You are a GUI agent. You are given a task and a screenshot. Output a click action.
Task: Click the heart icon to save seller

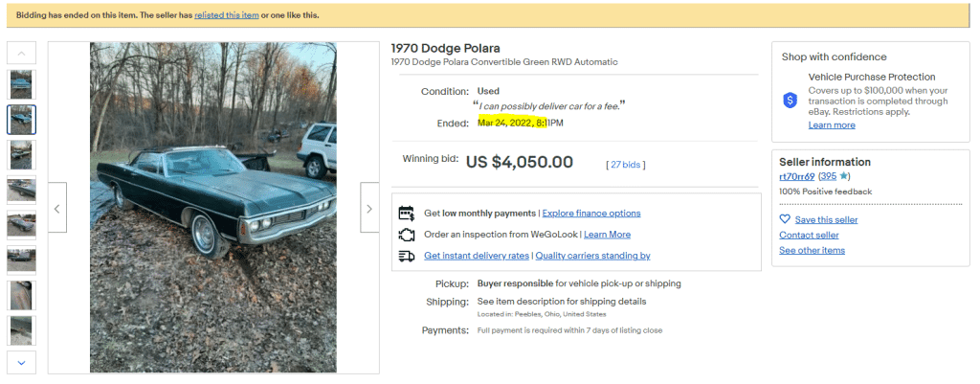(x=785, y=219)
